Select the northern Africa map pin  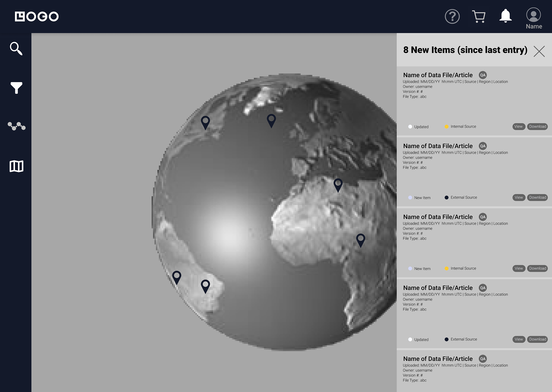pos(338,184)
